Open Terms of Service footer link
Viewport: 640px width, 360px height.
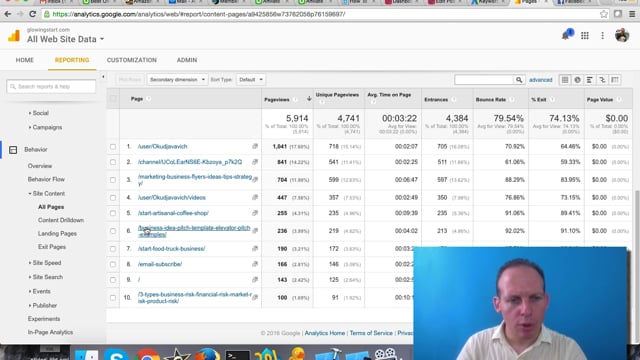pos(371,333)
